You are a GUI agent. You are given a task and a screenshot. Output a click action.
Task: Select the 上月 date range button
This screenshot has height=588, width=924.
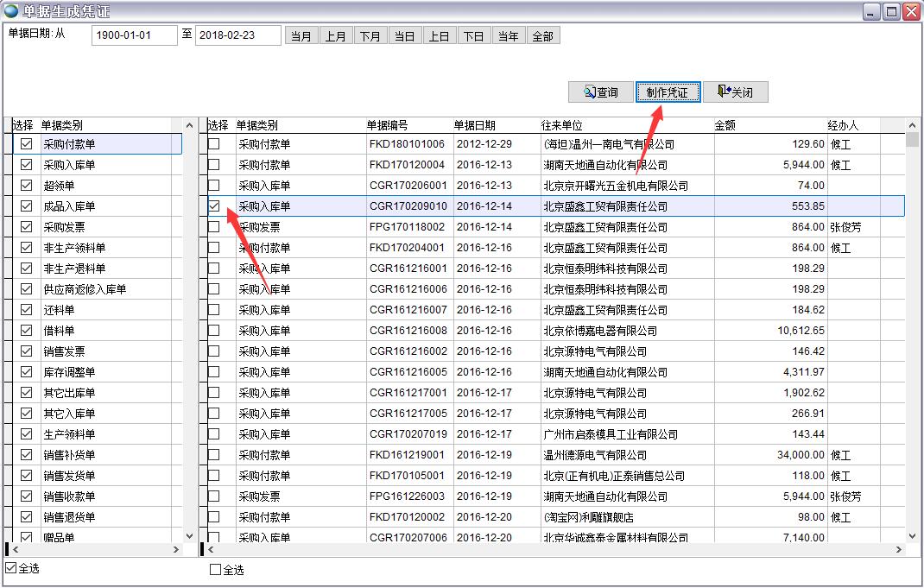(x=336, y=36)
